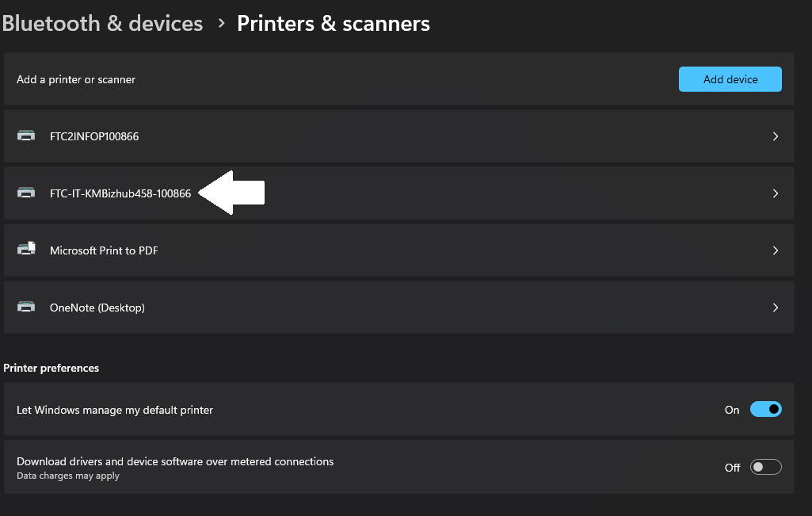Click the Add device button
The height and width of the screenshot is (516, 812).
pyautogui.click(x=730, y=79)
